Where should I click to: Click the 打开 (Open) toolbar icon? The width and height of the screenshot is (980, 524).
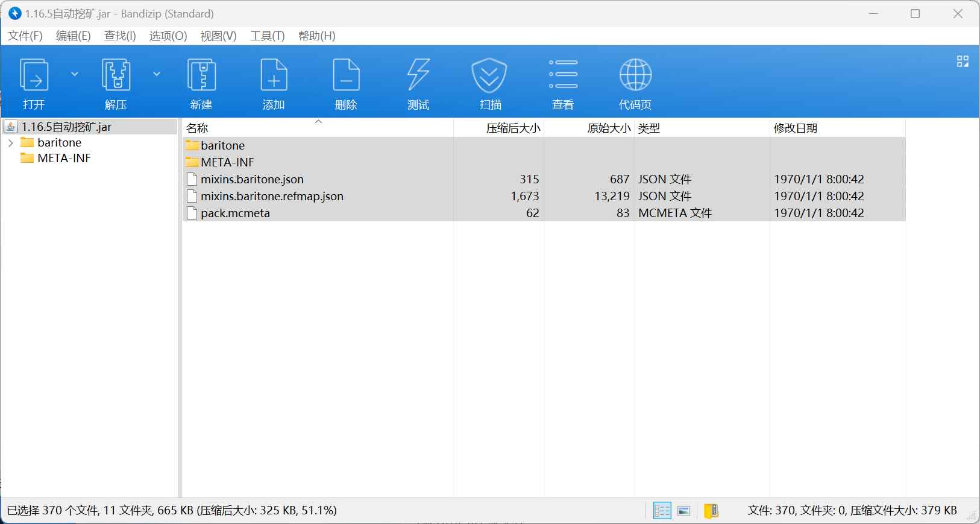click(x=34, y=75)
